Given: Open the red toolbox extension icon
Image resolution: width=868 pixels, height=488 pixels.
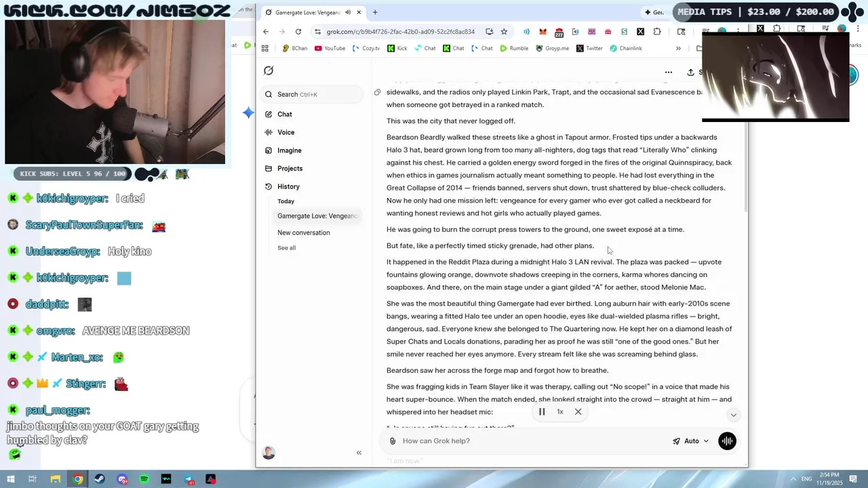Looking at the screenshot, I should pyautogui.click(x=608, y=32).
